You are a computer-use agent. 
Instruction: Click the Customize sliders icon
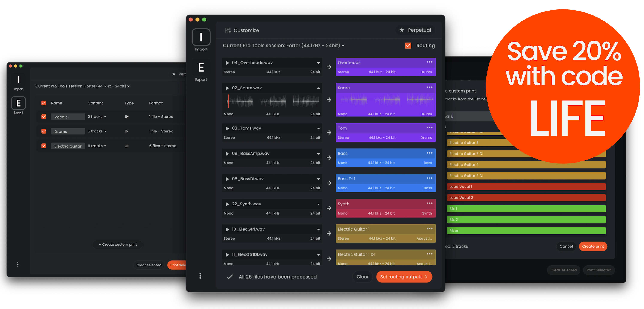[228, 30]
